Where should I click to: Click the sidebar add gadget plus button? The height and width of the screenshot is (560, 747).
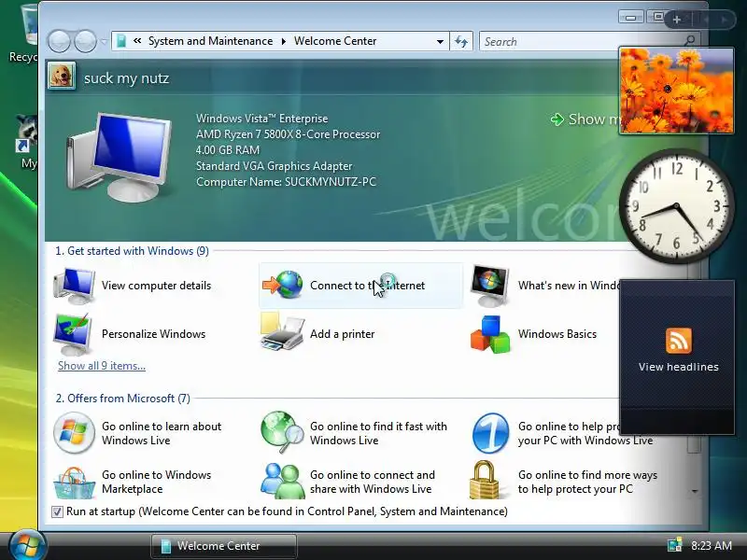point(676,20)
